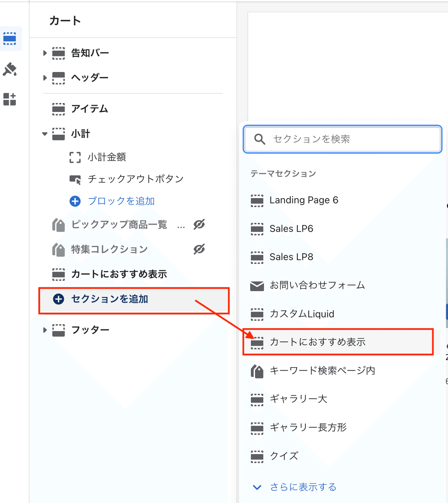Click the アイテム section icon
Image resolution: width=448 pixels, height=503 pixels.
[x=59, y=109]
